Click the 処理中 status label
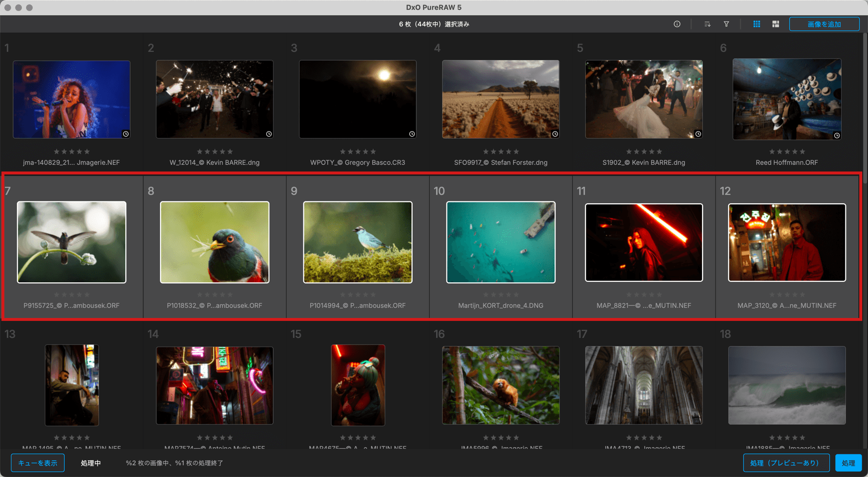868x477 pixels. (x=91, y=463)
